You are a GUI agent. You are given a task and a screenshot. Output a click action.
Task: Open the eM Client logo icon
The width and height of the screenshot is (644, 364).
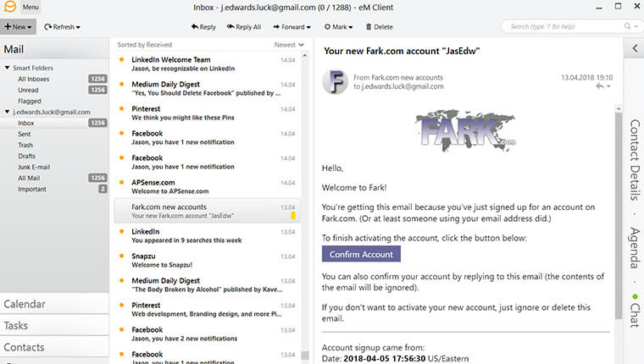click(10, 7)
